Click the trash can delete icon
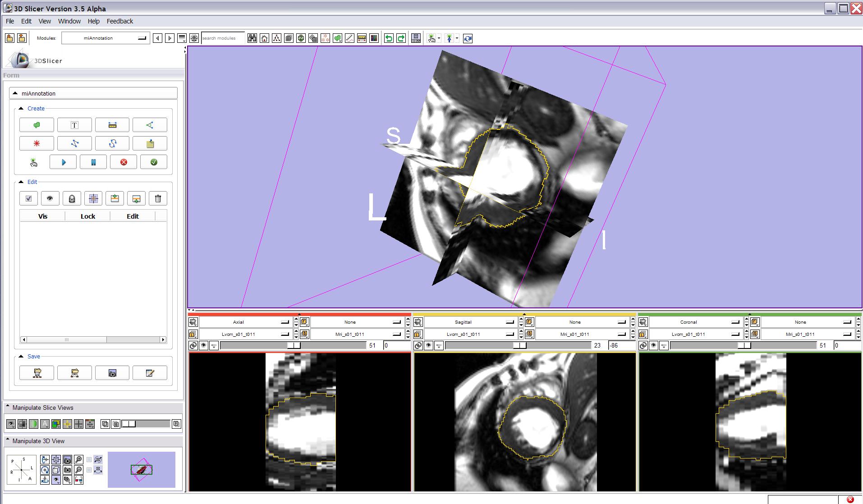 (158, 199)
